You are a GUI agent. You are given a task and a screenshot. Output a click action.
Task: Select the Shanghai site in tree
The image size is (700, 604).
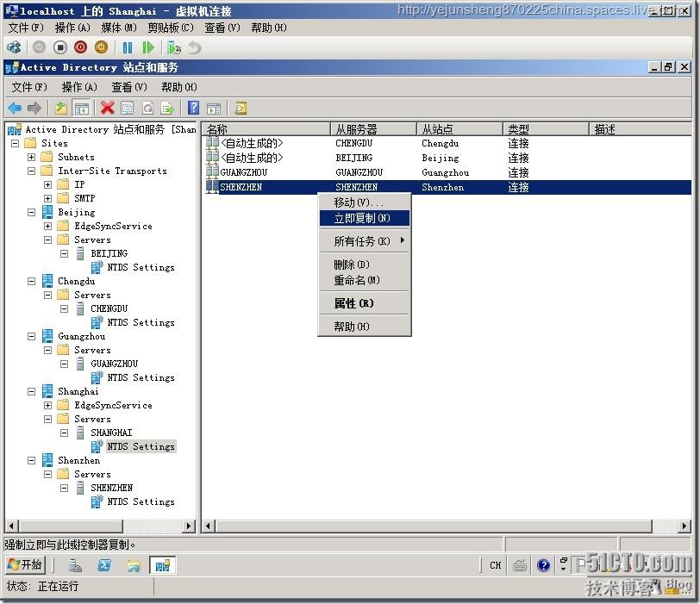click(x=78, y=391)
